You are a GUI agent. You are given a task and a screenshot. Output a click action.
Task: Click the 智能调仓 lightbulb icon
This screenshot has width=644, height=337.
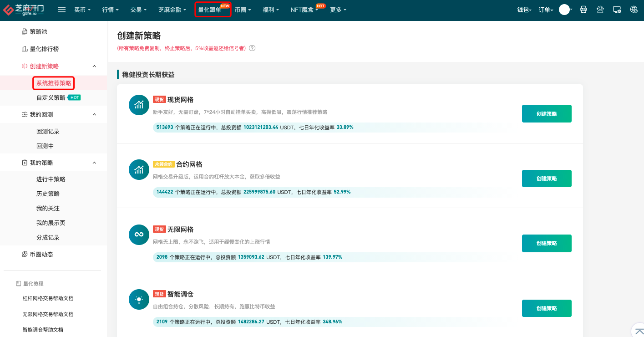pyautogui.click(x=139, y=299)
